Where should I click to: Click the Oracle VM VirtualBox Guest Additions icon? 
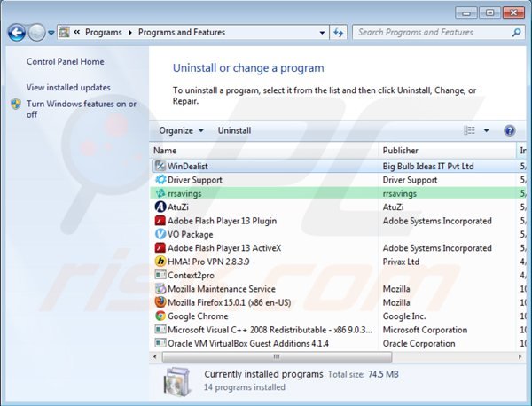pyautogui.click(x=160, y=343)
